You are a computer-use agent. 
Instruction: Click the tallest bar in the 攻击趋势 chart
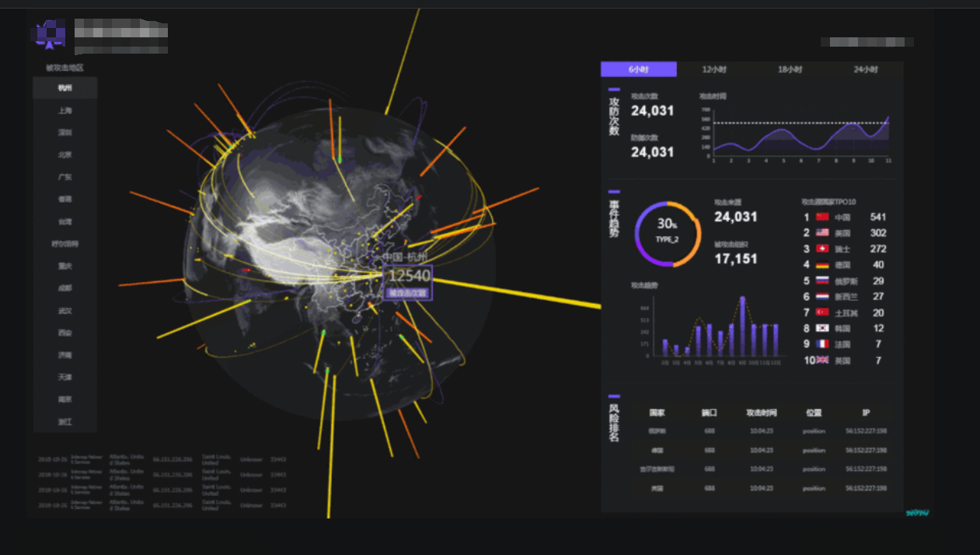click(x=742, y=326)
